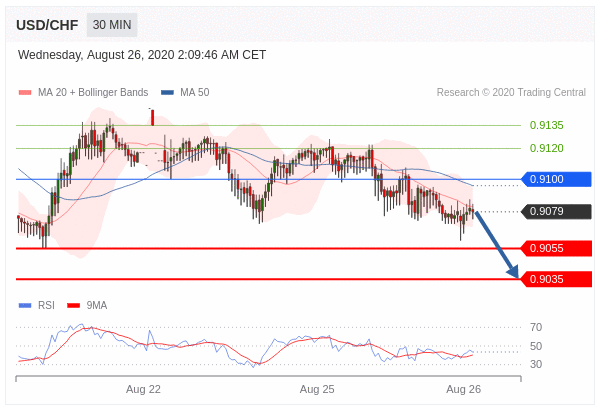This screenshot has height=413, width=601.
Task: Select the 0.9120 resistance label
Action: tap(546, 148)
